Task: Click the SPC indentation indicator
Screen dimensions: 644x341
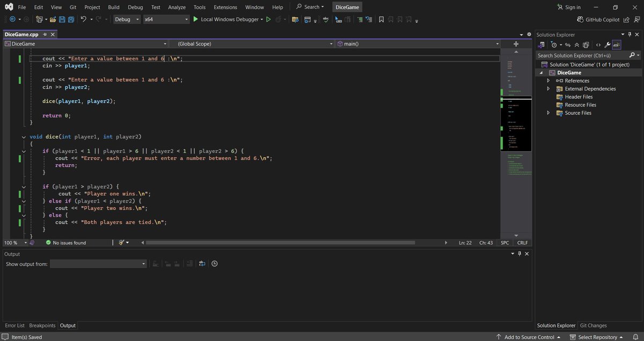Action: tap(505, 242)
